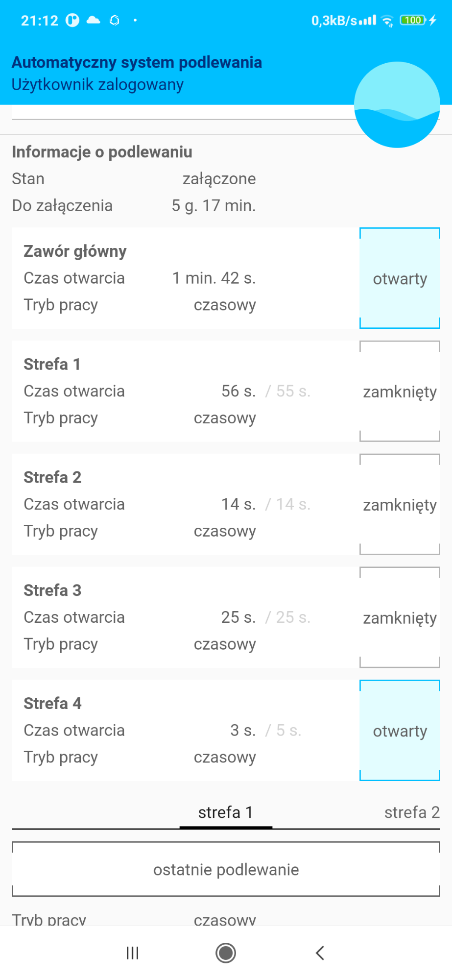Toggle Strefa 4 otwarty valve button
Viewport: 452px width, 980px height.
[x=400, y=731]
